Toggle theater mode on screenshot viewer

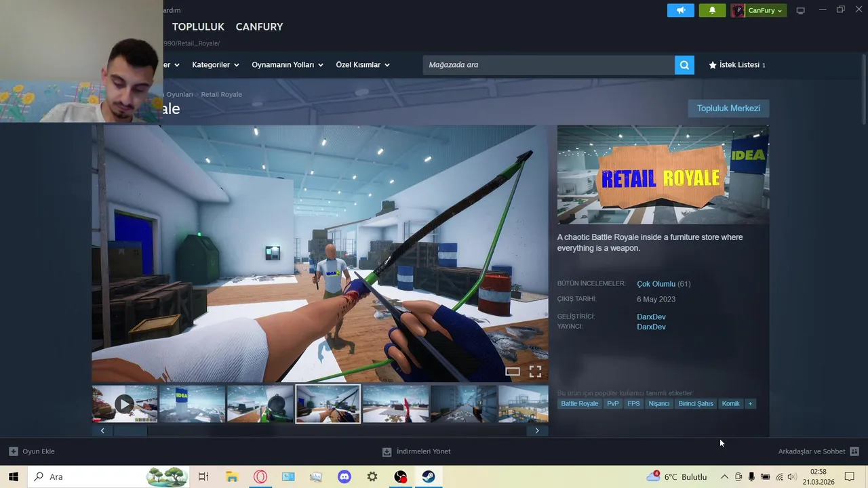[x=513, y=371]
